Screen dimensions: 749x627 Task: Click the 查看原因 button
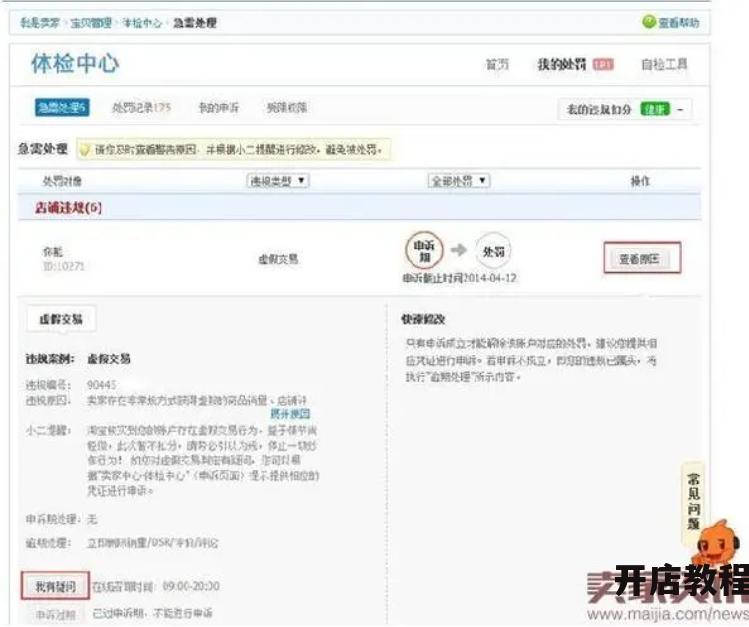point(642,259)
